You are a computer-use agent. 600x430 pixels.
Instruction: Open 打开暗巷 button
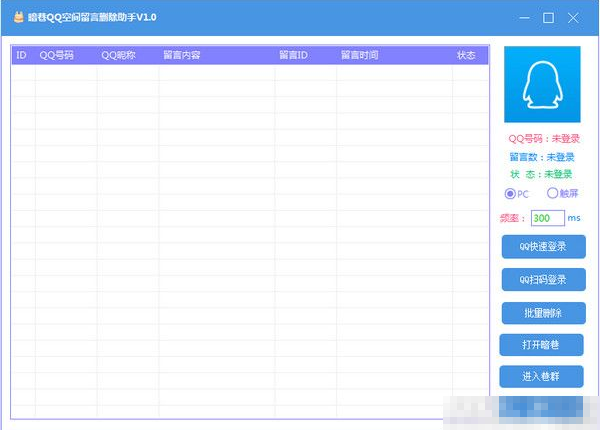tap(541, 345)
